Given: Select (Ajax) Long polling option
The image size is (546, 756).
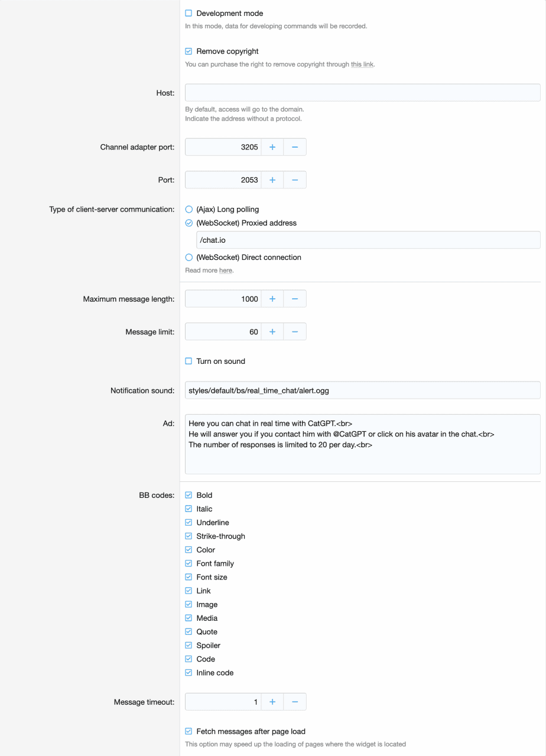Looking at the screenshot, I should point(189,209).
